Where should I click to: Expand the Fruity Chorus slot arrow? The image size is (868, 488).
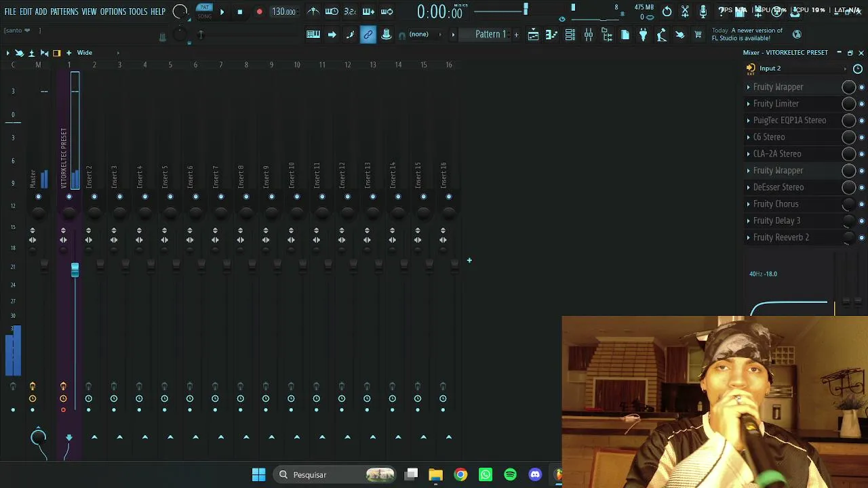749,204
